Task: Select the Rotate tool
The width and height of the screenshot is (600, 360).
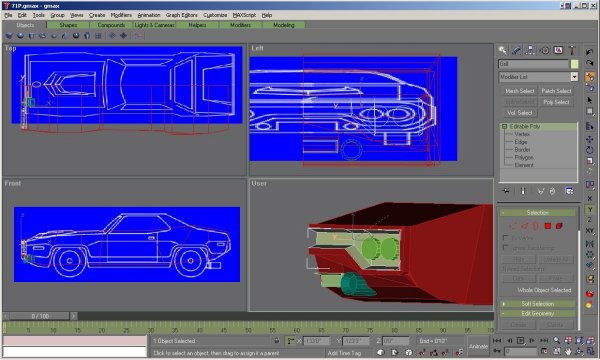Action: [x=590, y=150]
